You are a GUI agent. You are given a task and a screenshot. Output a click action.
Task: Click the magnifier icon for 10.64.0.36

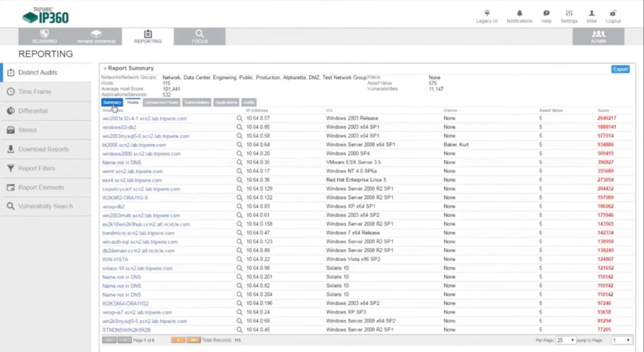click(240, 180)
